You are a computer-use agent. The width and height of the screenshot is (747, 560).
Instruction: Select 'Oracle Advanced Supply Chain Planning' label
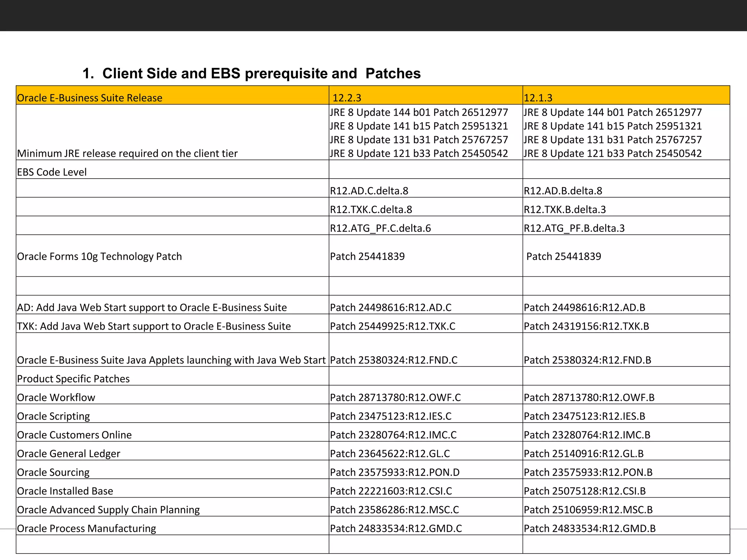point(108,510)
